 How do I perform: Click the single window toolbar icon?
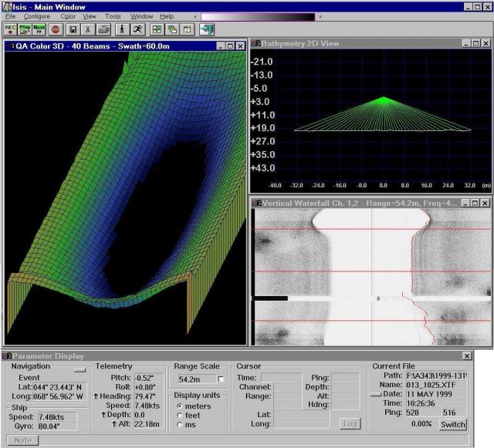188,29
